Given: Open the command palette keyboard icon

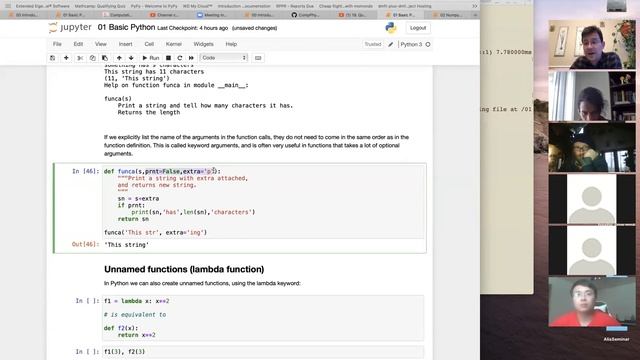Looking at the screenshot, I should (x=258, y=58).
